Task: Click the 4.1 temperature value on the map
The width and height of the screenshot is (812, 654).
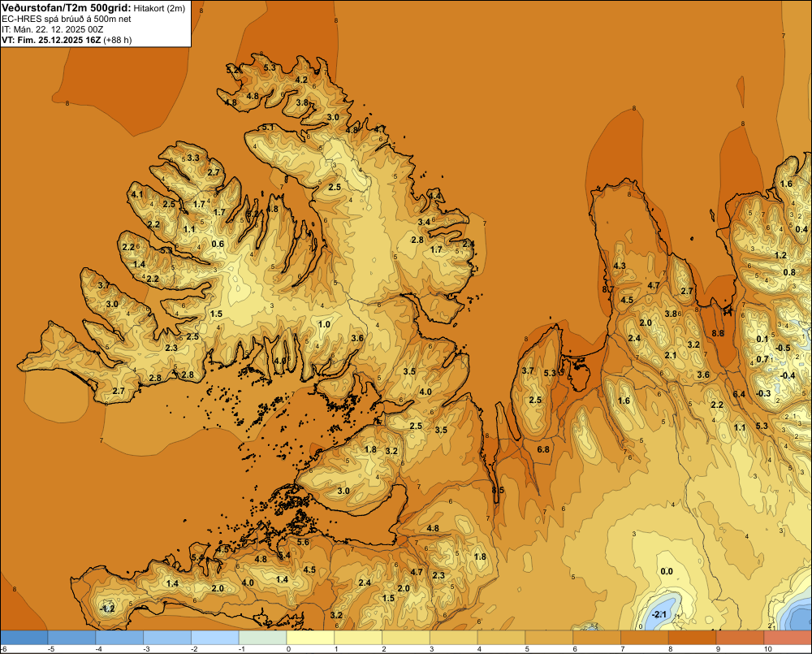Action: click(x=136, y=195)
